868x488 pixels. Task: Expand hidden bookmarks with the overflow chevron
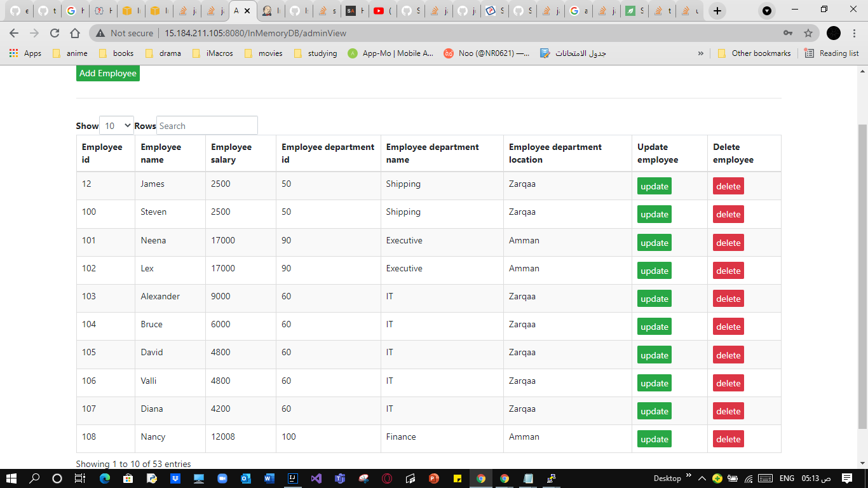coord(701,53)
